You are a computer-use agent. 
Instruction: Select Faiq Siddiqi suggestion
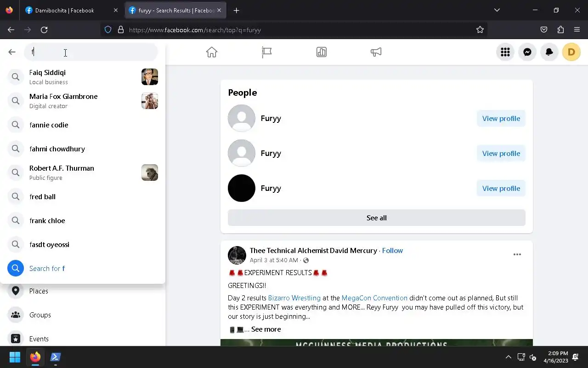click(83, 77)
